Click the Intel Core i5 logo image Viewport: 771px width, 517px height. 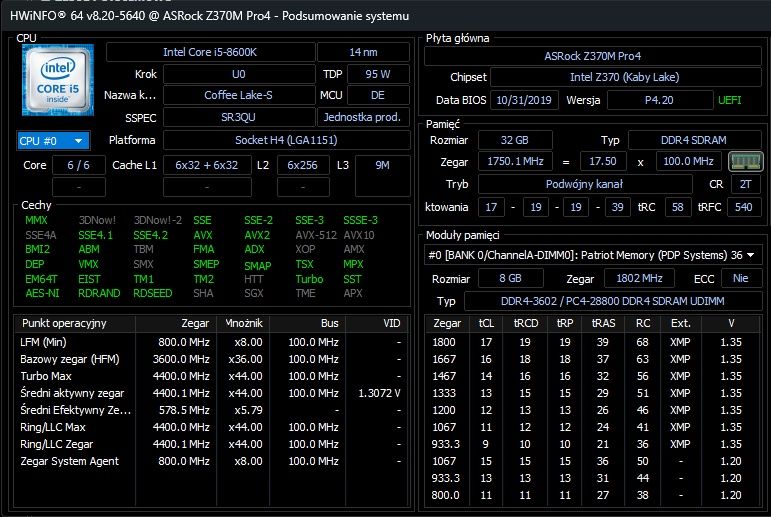58,80
